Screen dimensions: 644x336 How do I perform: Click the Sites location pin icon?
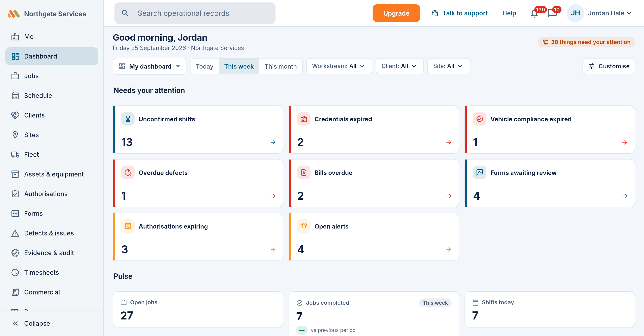click(x=15, y=135)
